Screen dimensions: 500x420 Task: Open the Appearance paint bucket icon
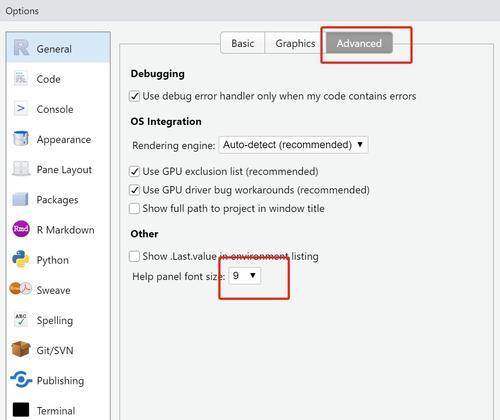[21, 139]
